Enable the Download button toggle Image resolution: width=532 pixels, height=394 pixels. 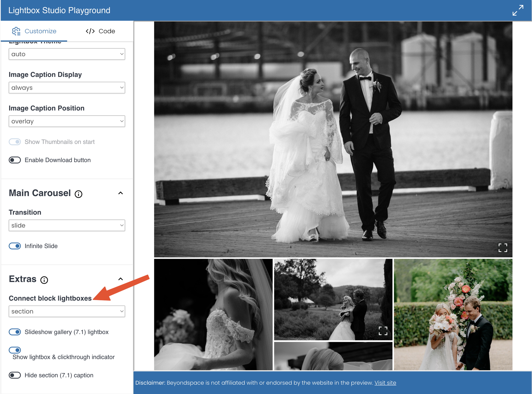(15, 160)
